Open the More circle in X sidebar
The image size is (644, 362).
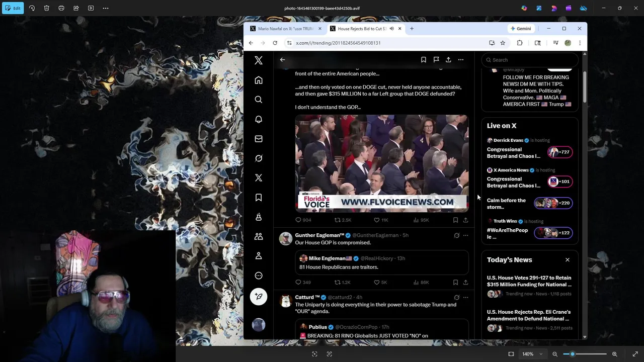tap(259, 276)
